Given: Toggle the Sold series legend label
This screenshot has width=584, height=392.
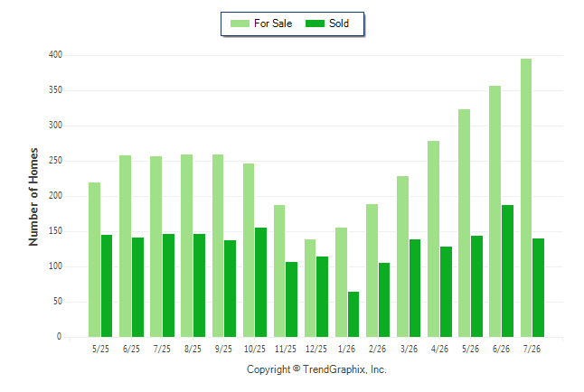Looking at the screenshot, I should click(339, 23).
